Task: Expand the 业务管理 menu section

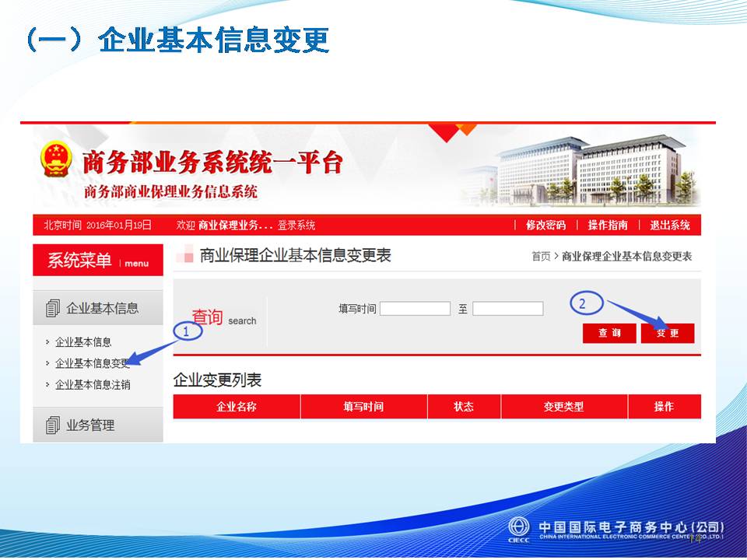Action: click(90, 425)
